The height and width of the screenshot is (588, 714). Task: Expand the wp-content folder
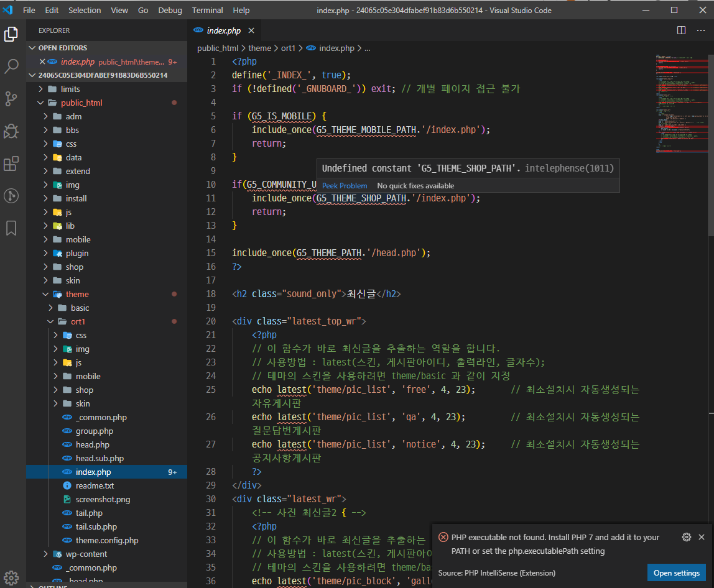tap(86, 554)
